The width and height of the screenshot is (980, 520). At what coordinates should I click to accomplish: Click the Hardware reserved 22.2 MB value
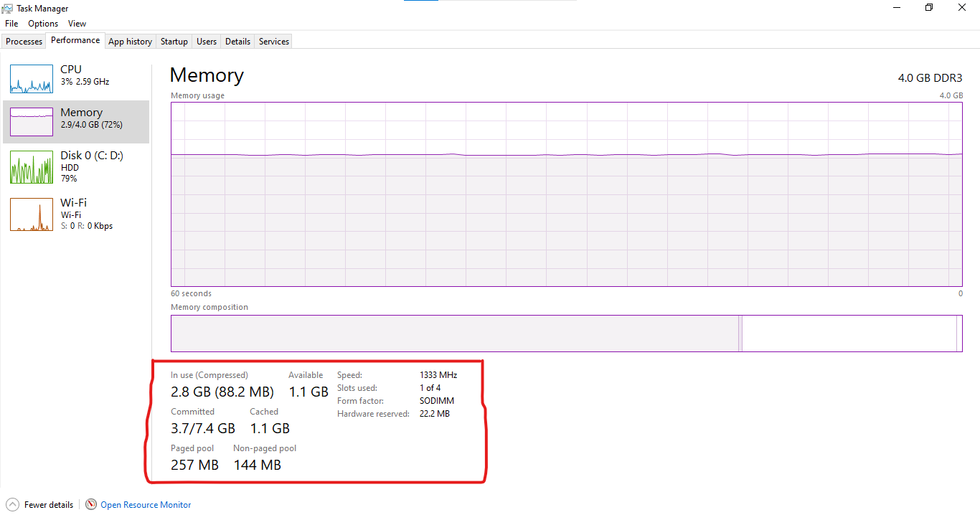tap(435, 414)
